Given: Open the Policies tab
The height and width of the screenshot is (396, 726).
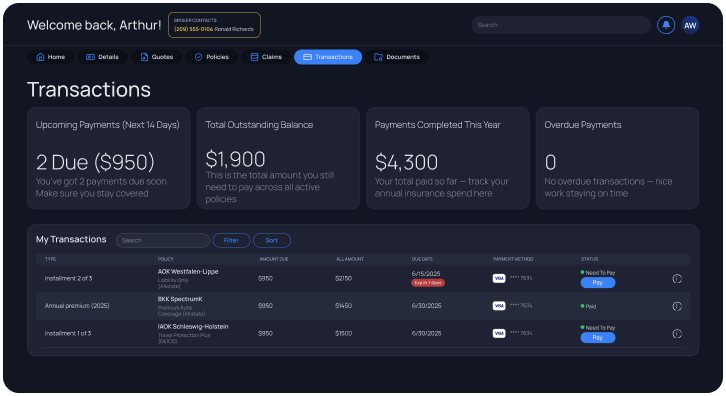Looking at the screenshot, I should (212, 57).
